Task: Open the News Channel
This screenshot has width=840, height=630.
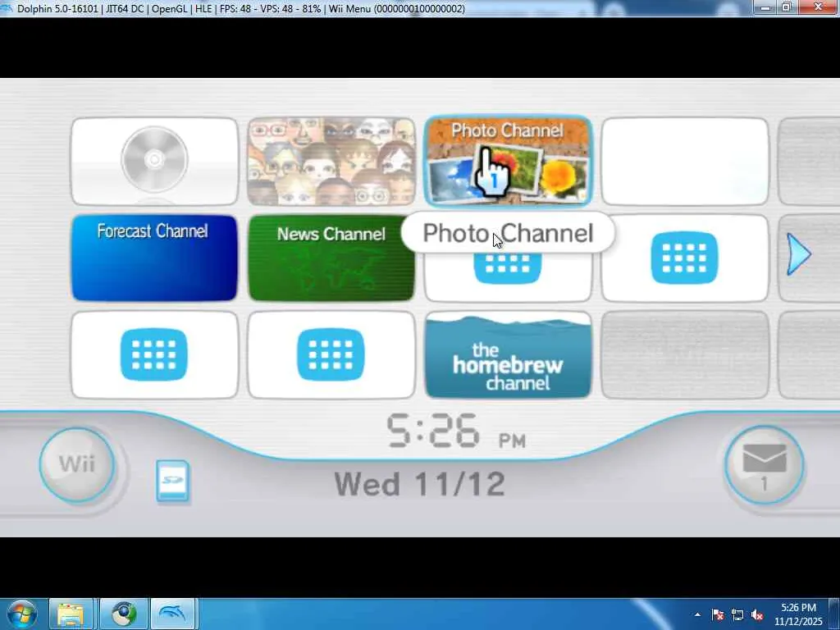Action: coord(331,258)
